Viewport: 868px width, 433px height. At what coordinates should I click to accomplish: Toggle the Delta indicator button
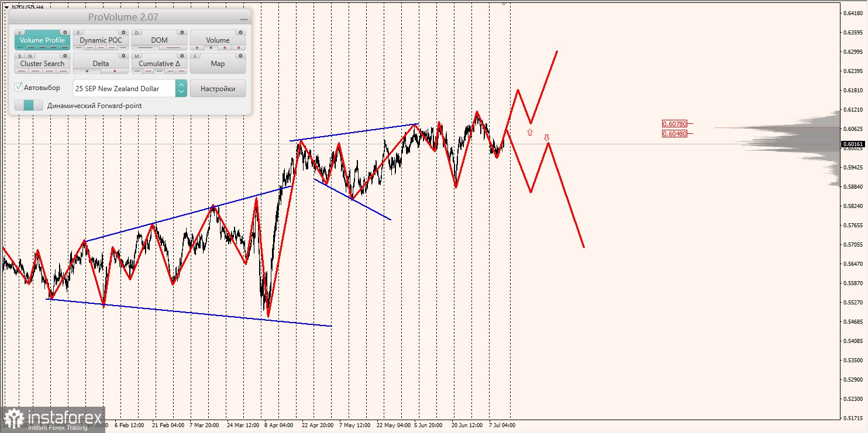point(101,63)
